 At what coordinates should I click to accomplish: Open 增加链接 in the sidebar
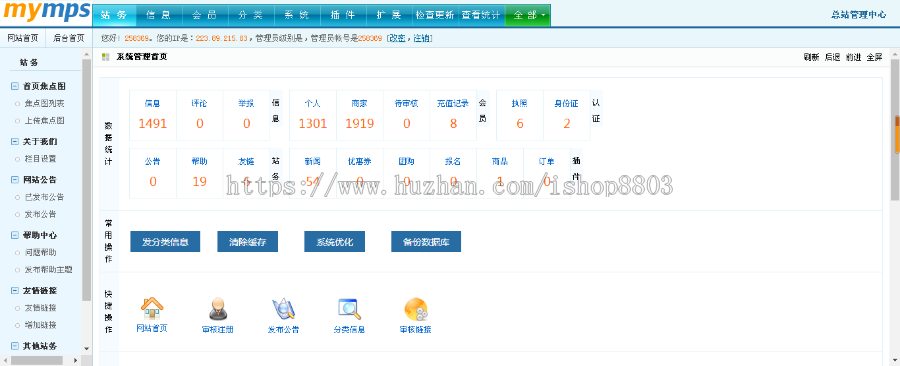[40, 325]
